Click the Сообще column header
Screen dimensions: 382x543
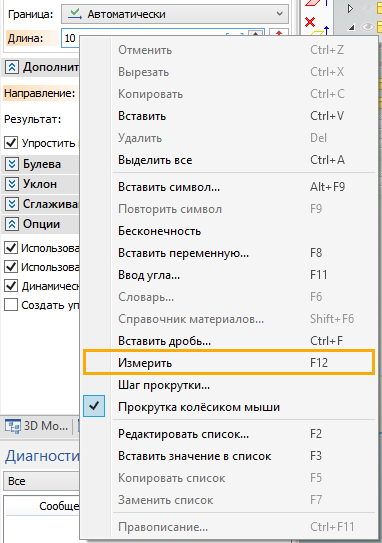coord(42,506)
